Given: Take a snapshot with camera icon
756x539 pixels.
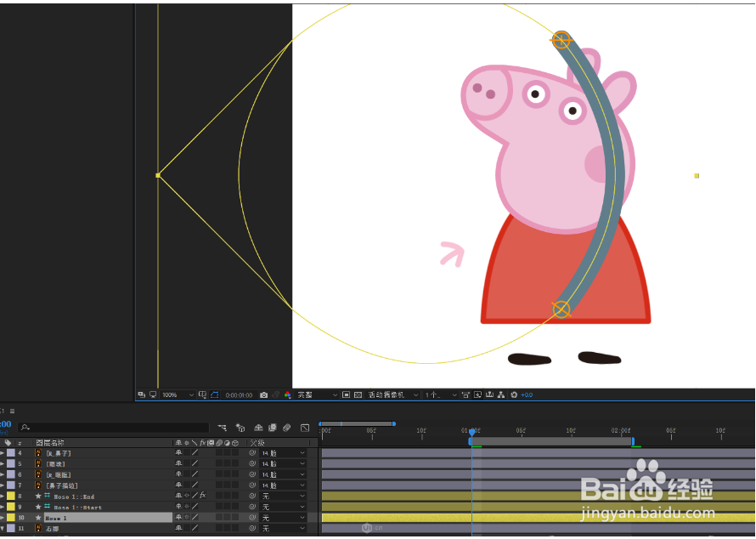Looking at the screenshot, I should click(x=263, y=394).
